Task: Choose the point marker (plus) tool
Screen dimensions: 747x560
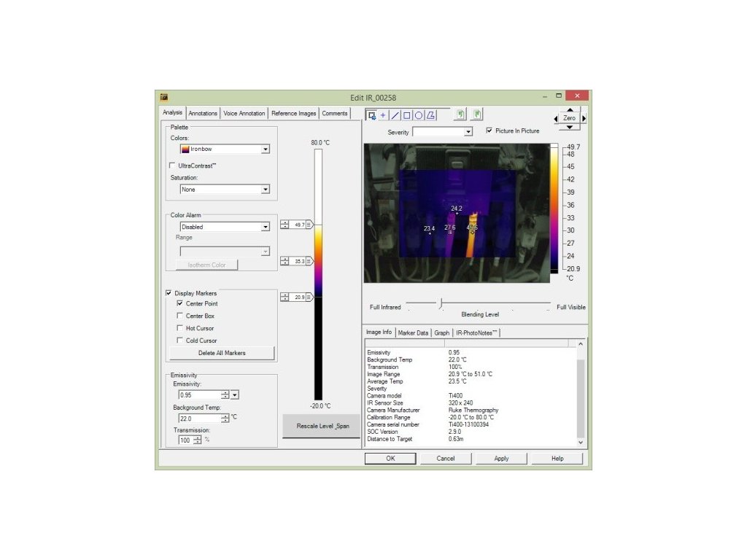Action: [x=383, y=115]
